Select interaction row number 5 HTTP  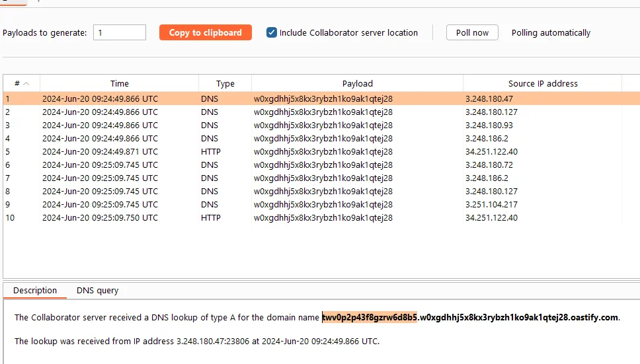(x=313, y=152)
